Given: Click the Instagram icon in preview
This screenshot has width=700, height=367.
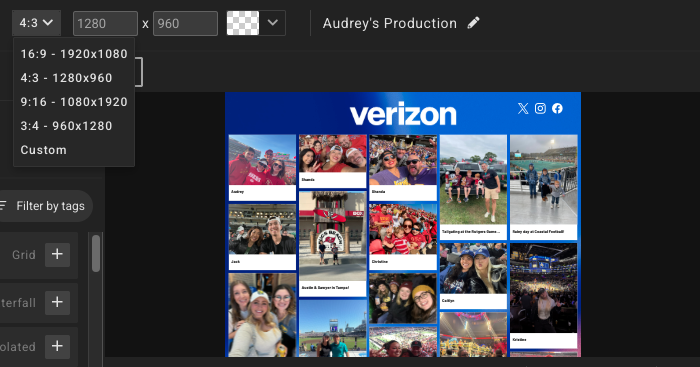Looking at the screenshot, I should coord(540,108).
